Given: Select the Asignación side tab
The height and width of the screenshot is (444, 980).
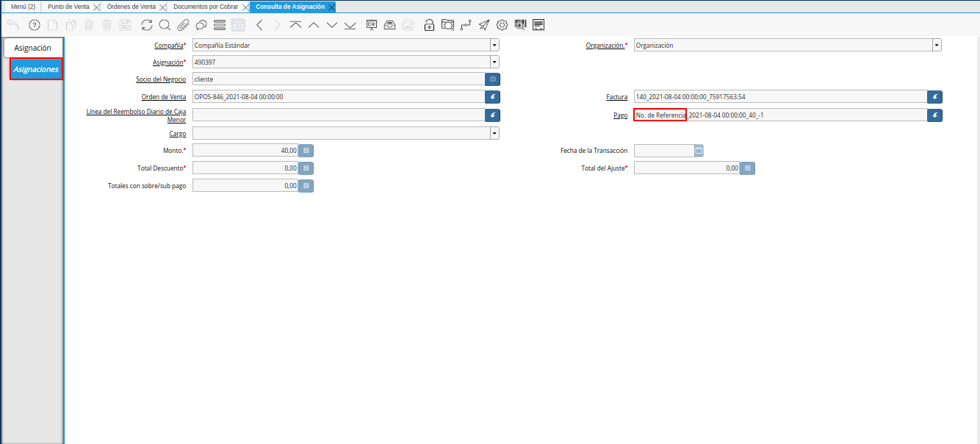Looking at the screenshot, I should coord(32,48).
